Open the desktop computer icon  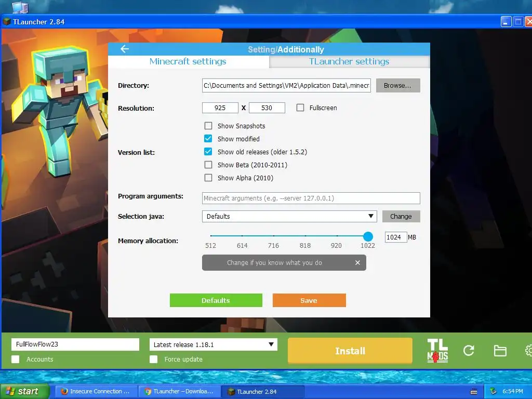click(x=20, y=7)
